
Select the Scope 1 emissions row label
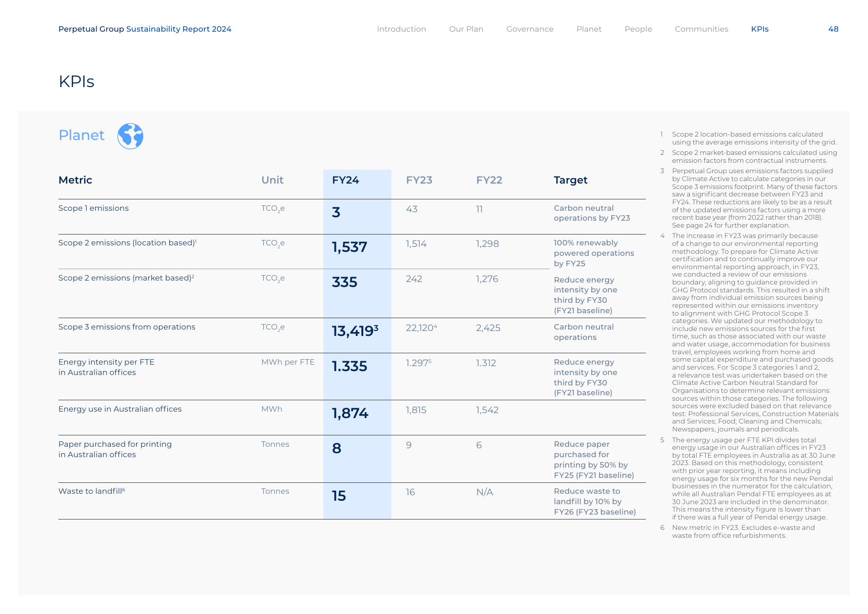click(94, 208)
